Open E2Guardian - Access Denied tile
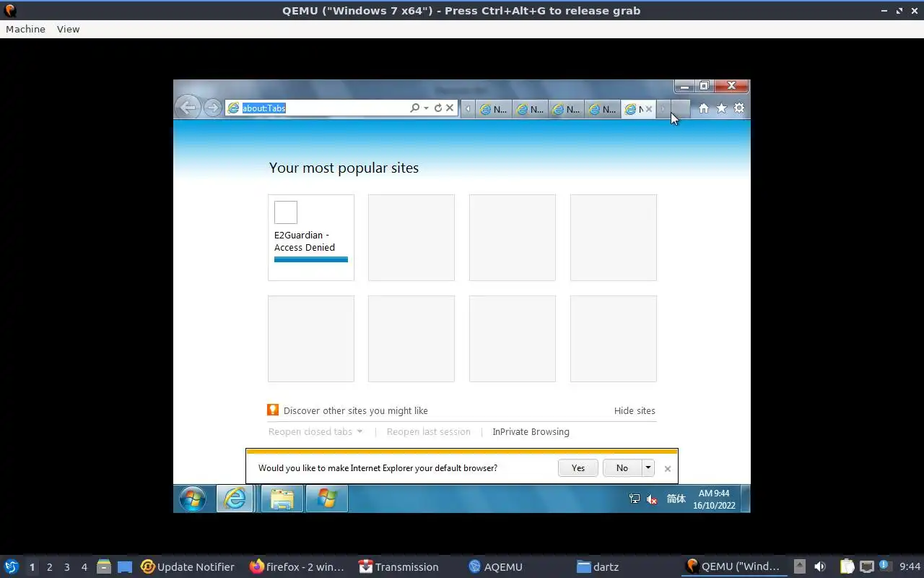924x578 pixels. click(x=311, y=238)
